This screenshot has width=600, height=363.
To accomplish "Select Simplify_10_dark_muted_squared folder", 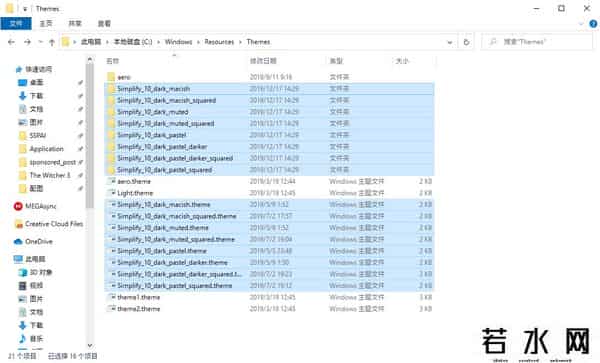I will point(269,124).
